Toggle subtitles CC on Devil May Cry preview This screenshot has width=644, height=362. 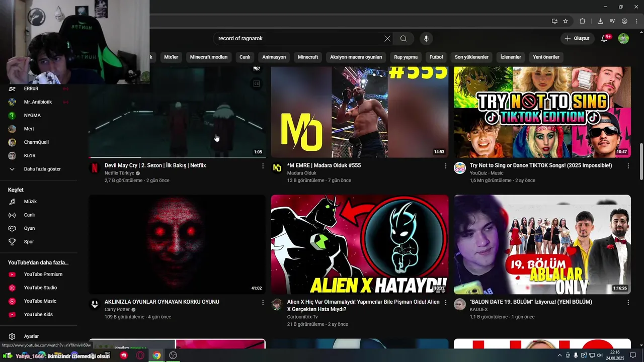257,84
